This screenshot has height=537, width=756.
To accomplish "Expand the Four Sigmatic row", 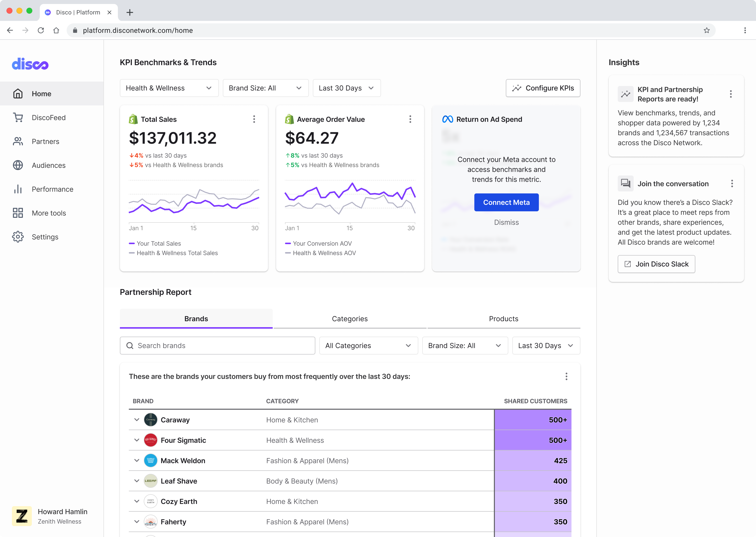I will point(137,440).
